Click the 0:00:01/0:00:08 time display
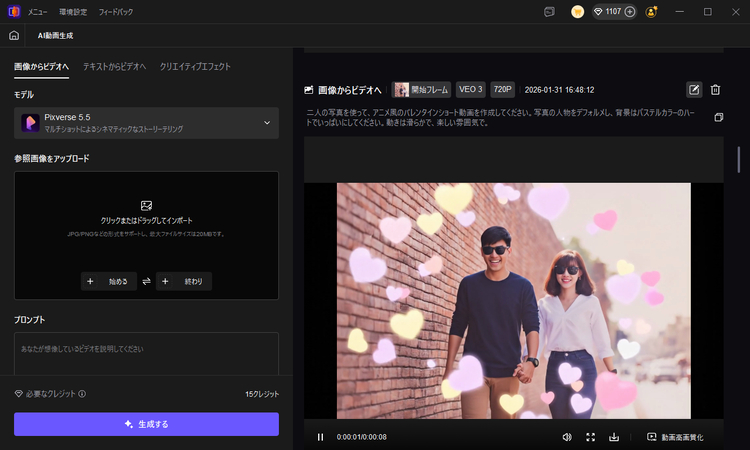 pos(362,437)
